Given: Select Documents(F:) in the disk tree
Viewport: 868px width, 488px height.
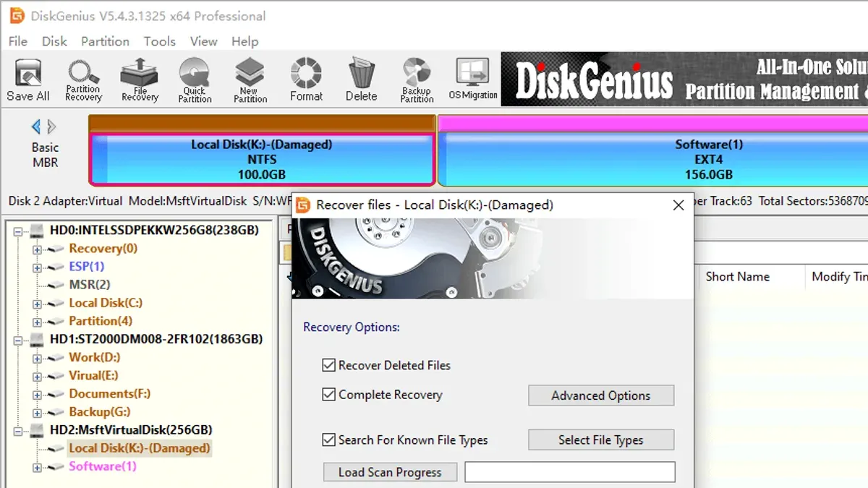Looking at the screenshot, I should pyautogui.click(x=110, y=394).
